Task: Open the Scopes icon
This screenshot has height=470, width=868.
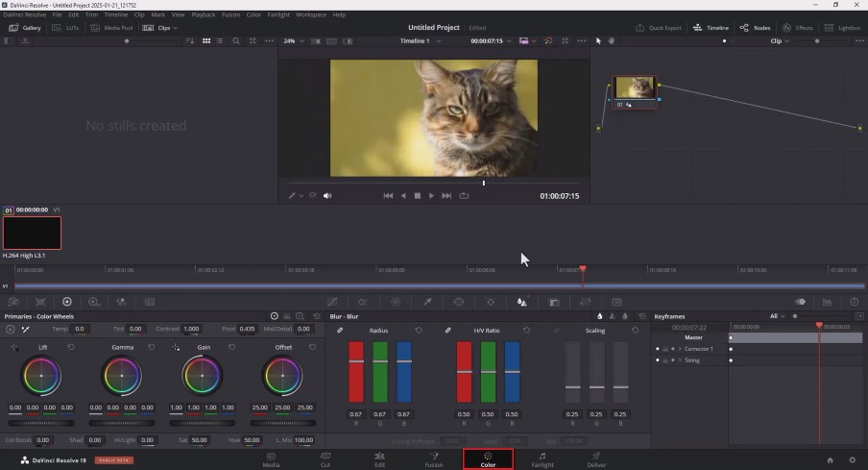Action: 827,302
